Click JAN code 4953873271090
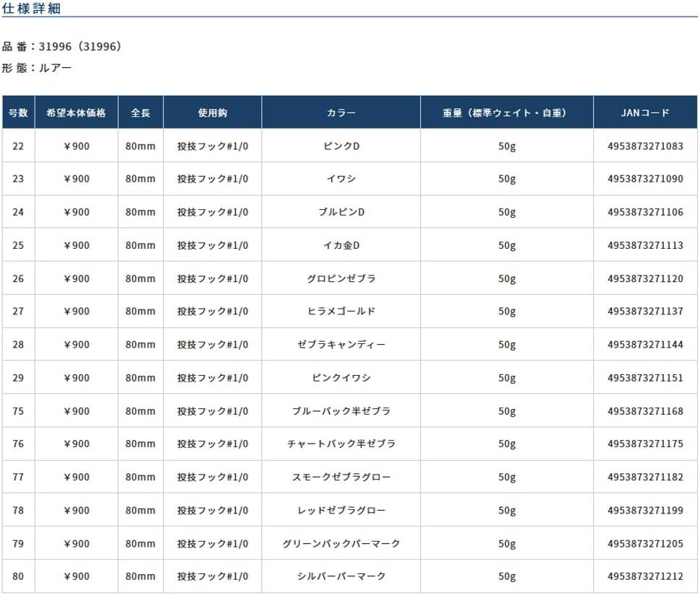The height and width of the screenshot is (595, 700). 645,179
